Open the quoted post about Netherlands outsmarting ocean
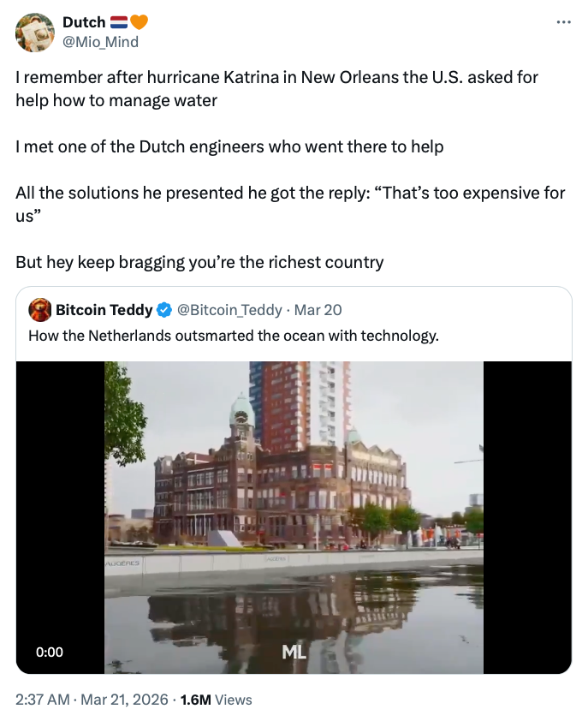Image resolution: width=588 pixels, height=709 pixels. coord(234,335)
